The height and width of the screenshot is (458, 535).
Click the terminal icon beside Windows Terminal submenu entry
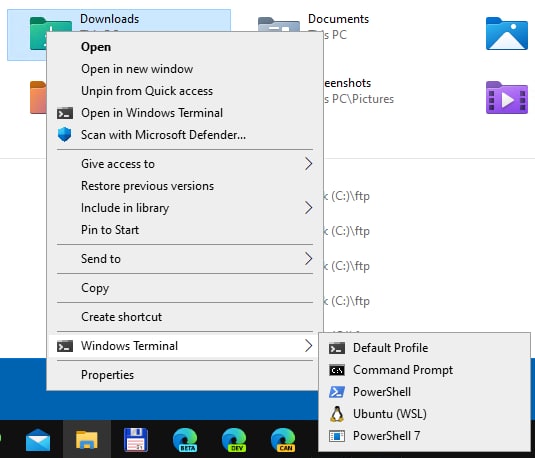point(65,346)
